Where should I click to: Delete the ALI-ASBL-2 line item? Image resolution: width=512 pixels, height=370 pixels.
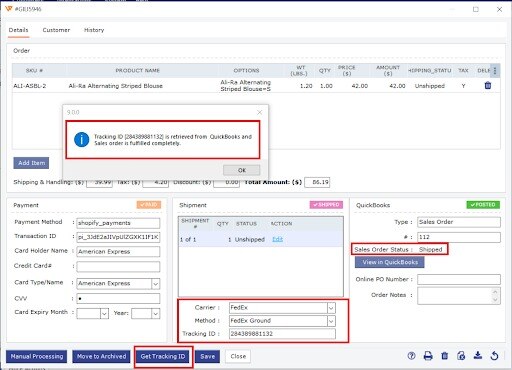point(488,86)
